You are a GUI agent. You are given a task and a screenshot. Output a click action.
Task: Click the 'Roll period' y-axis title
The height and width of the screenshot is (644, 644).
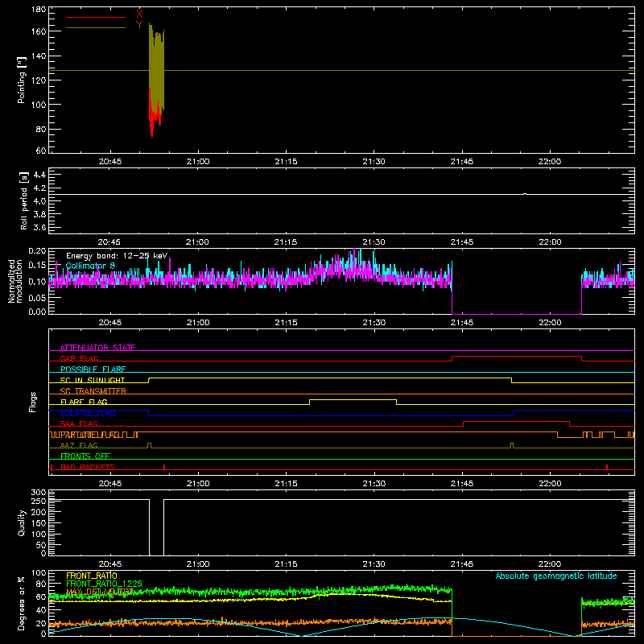point(24,200)
